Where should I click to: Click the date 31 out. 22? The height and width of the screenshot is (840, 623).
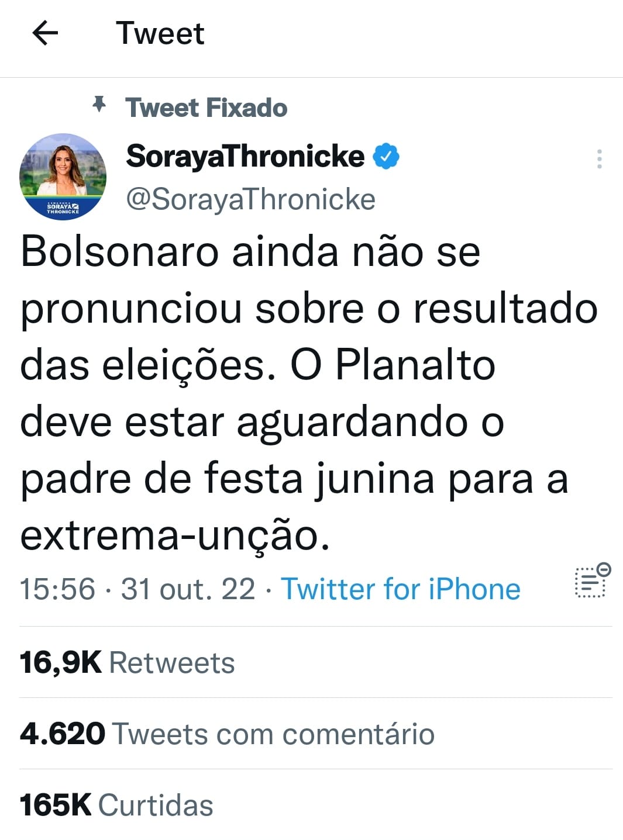click(x=188, y=589)
